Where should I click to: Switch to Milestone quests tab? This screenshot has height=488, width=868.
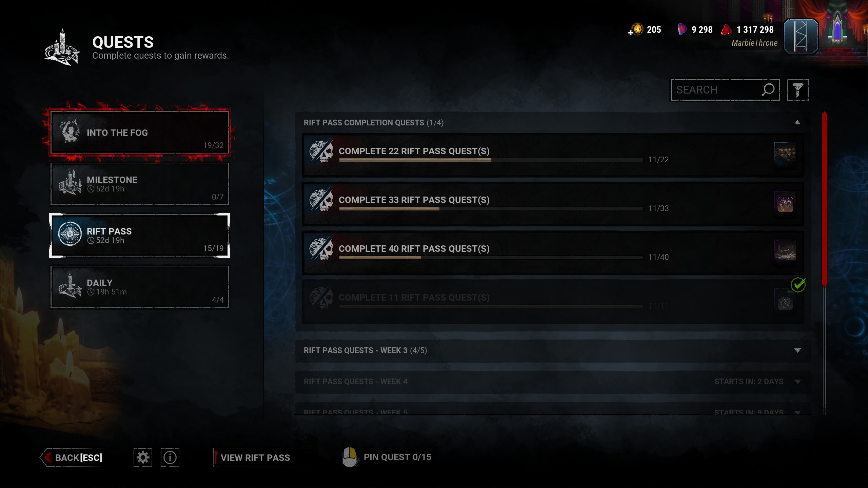pyautogui.click(x=140, y=184)
